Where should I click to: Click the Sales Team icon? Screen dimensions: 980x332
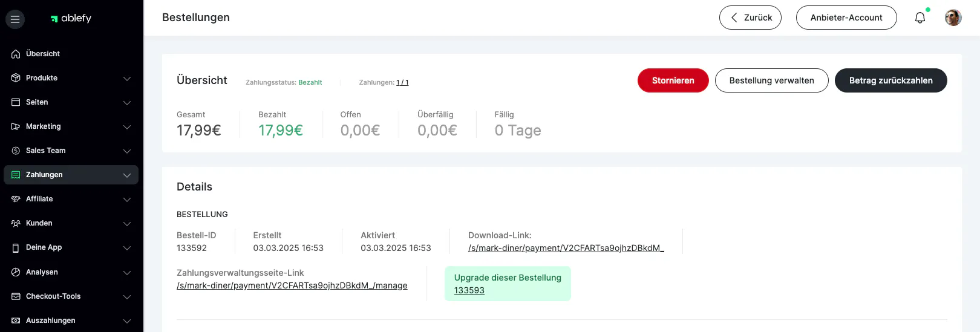(x=16, y=151)
